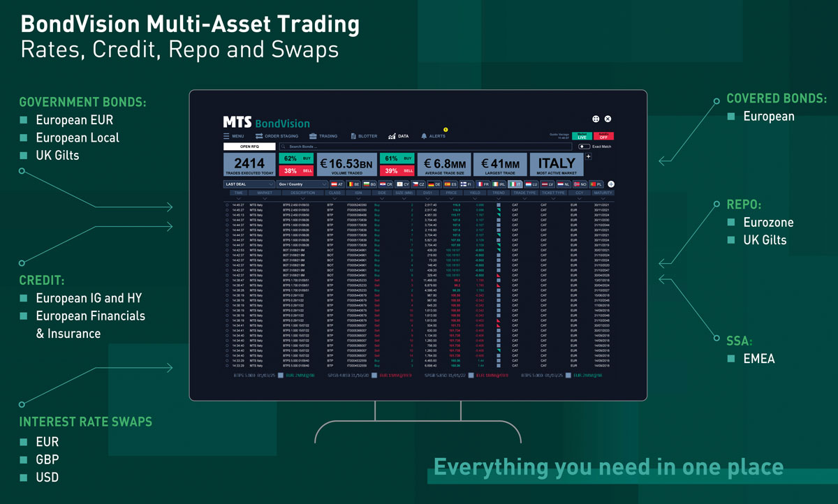Expand the MARKET column filter chevron
This screenshot has height=504, width=838.
pyautogui.click(x=265, y=199)
